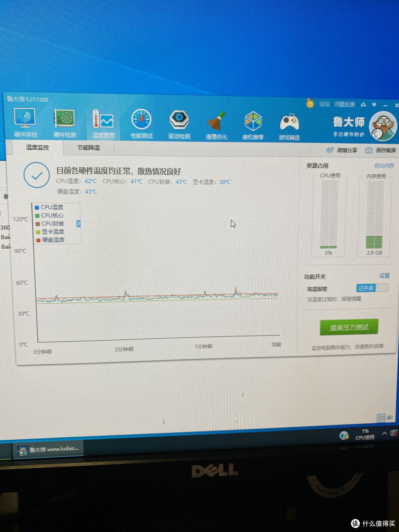
Task: Click the 鲁大师 old-man avatar
Action: (x=383, y=126)
